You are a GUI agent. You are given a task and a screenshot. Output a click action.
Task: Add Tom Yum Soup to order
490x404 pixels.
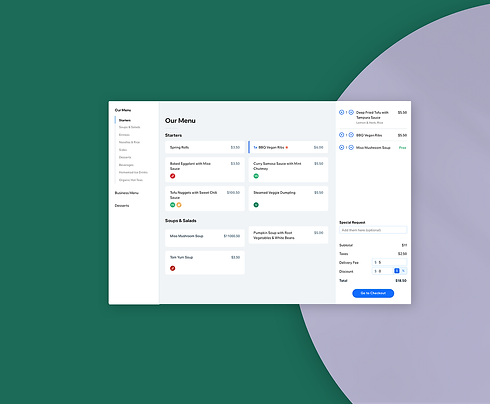(205, 263)
